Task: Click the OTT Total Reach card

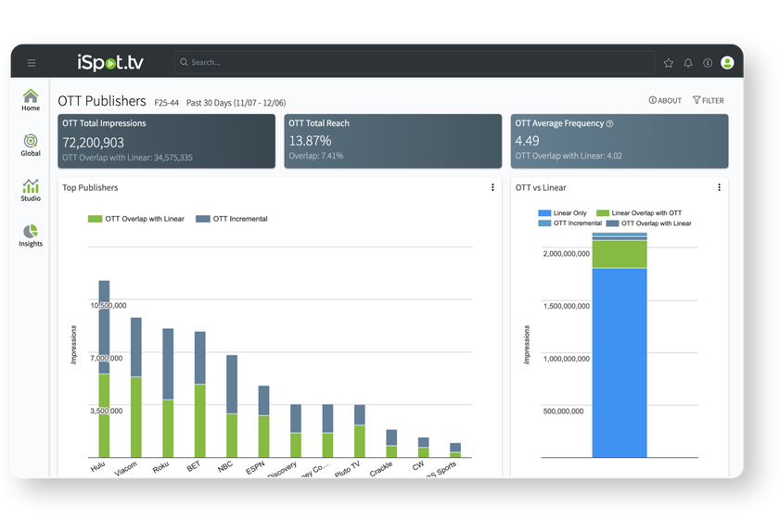Action: [x=393, y=141]
